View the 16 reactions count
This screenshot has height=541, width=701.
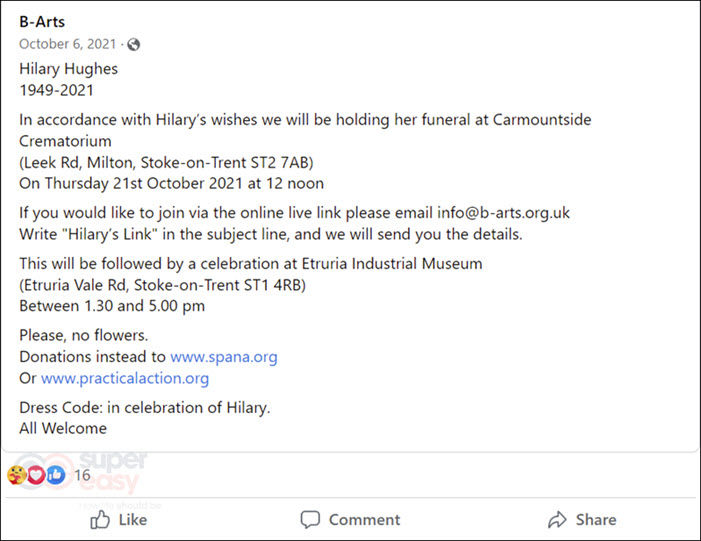pyautogui.click(x=82, y=475)
